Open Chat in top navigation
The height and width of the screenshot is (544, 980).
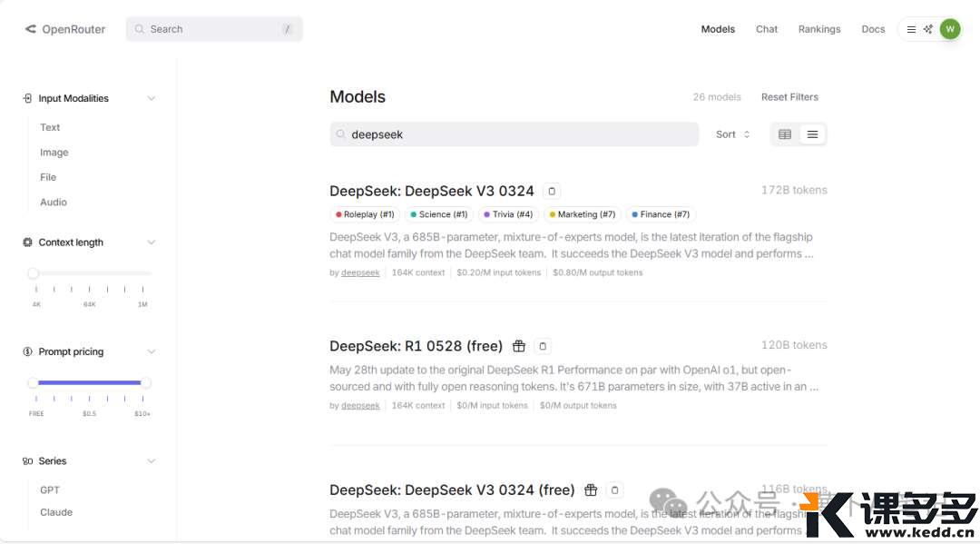click(766, 29)
